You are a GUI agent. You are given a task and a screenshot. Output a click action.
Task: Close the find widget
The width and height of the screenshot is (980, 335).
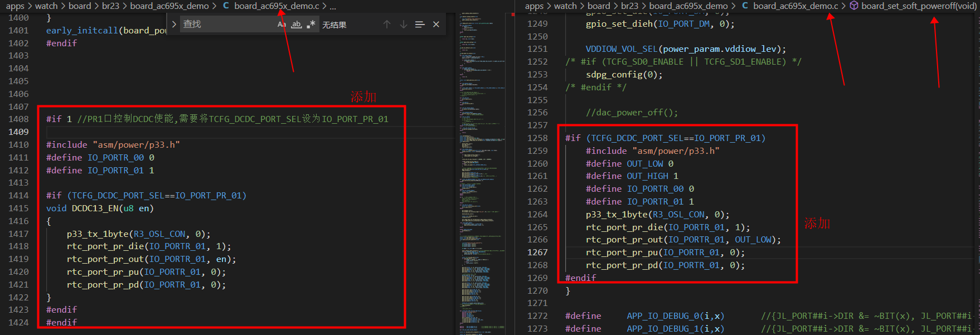point(436,25)
